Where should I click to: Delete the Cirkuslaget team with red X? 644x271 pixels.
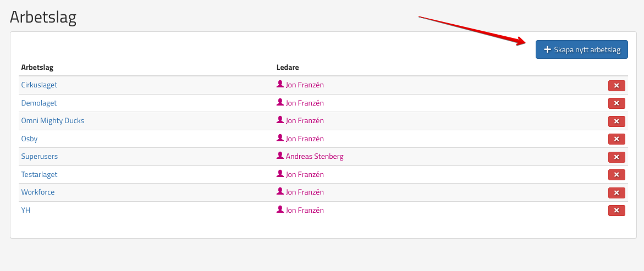coord(616,85)
